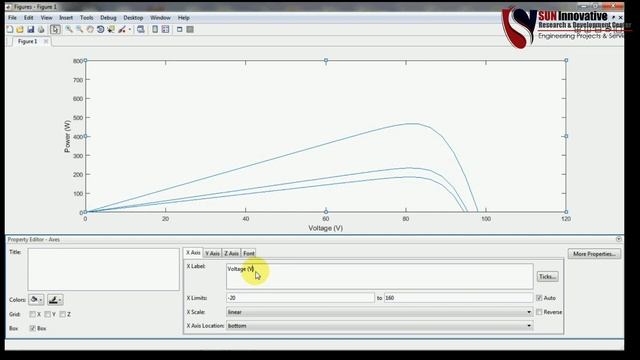Click the Print Figure icon
This screenshot has height=360, width=640.
point(41,29)
